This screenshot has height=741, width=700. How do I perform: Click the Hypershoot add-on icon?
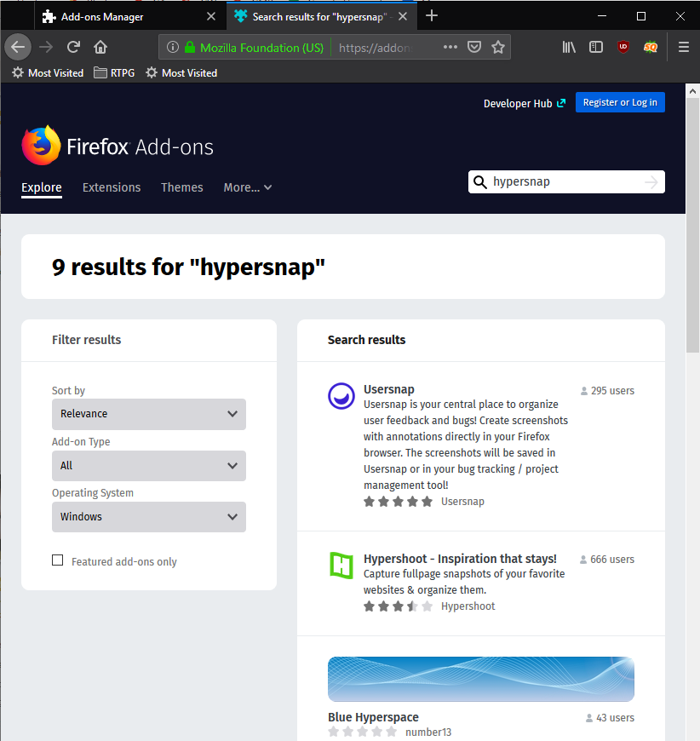click(x=341, y=566)
